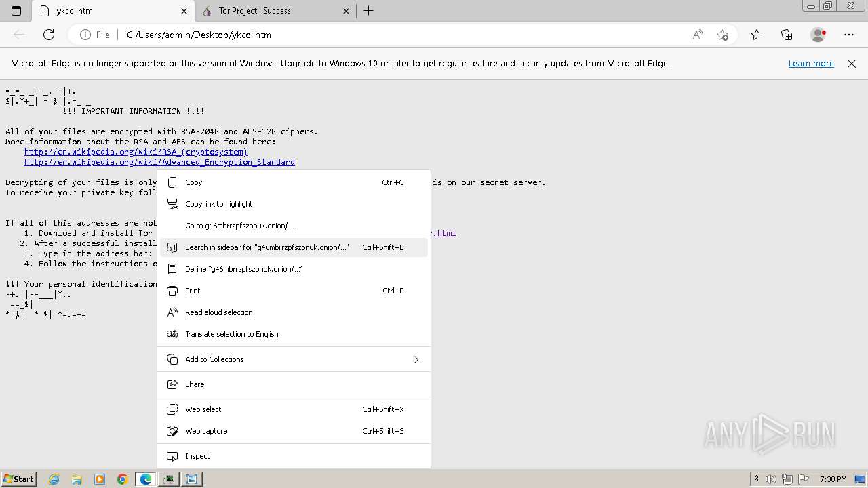Open the Windows Start button
The width and height of the screenshot is (868, 488).
click(x=19, y=479)
